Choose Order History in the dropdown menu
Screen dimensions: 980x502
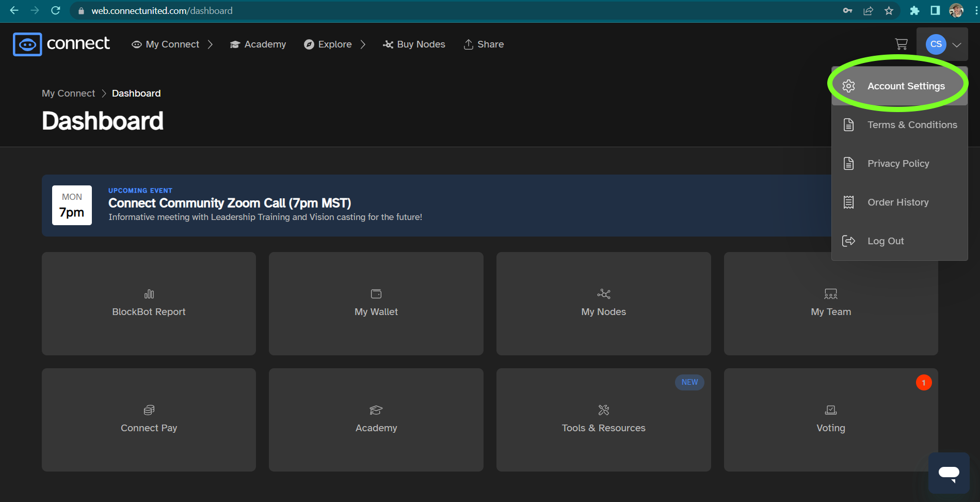tap(898, 202)
